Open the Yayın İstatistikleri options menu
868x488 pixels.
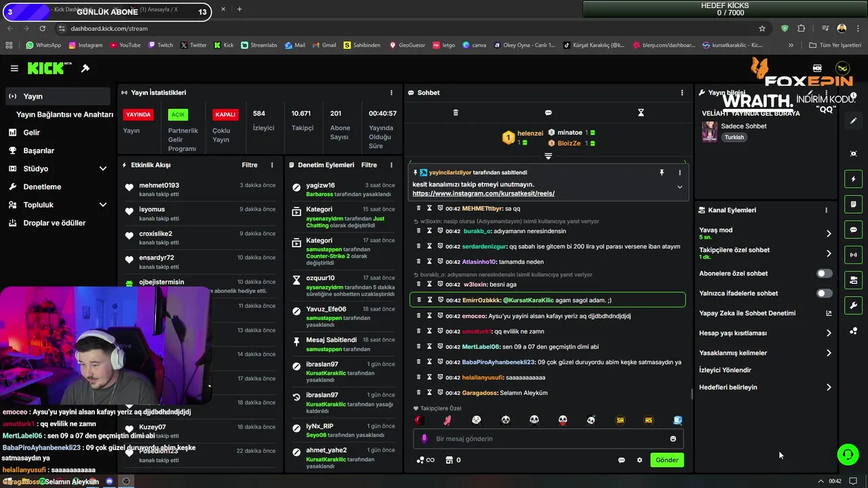[x=391, y=93]
